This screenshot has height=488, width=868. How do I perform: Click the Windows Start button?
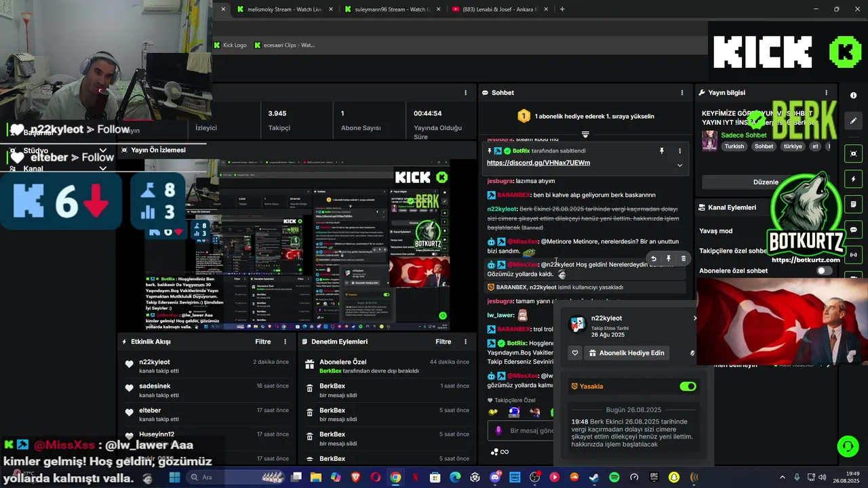tap(174, 477)
